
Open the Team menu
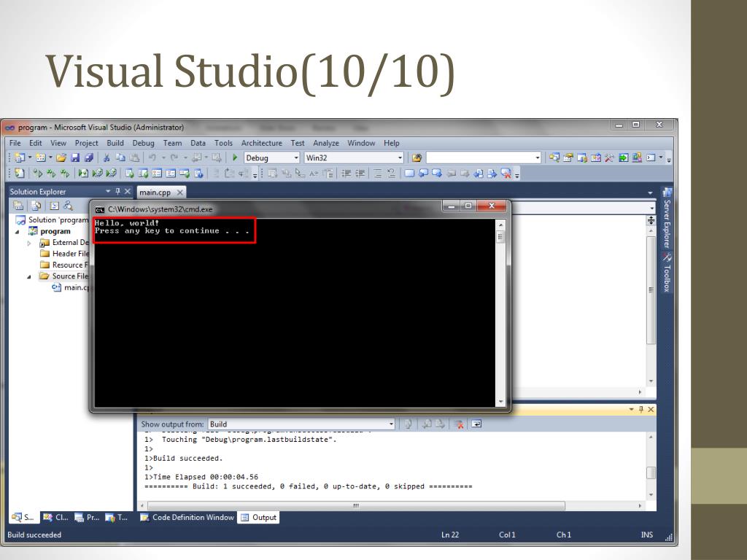click(x=172, y=143)
